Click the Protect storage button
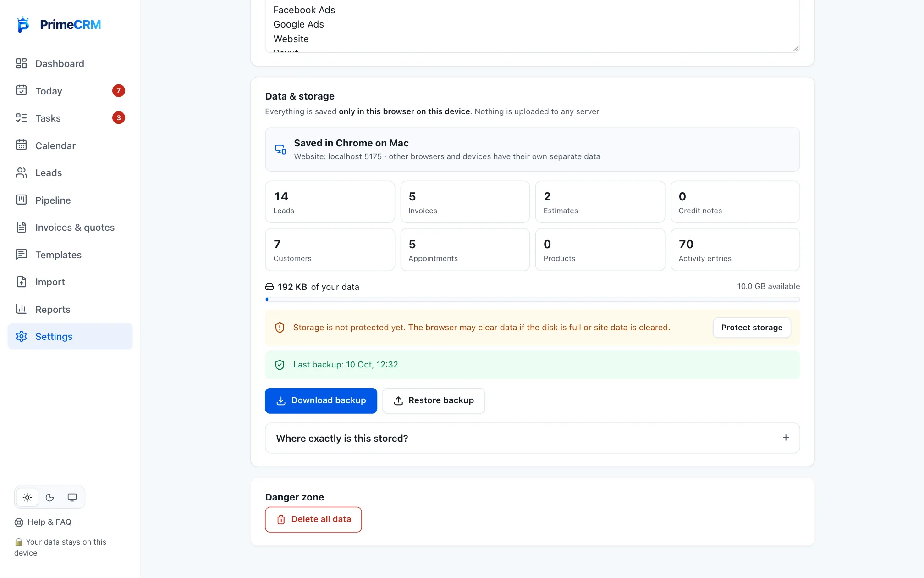 pyautogui.click(x=752, y=328)
